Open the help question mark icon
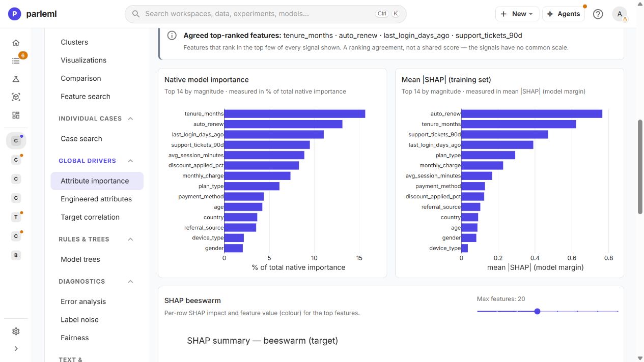Screen dimensions: 644x362 pos(598,14)
